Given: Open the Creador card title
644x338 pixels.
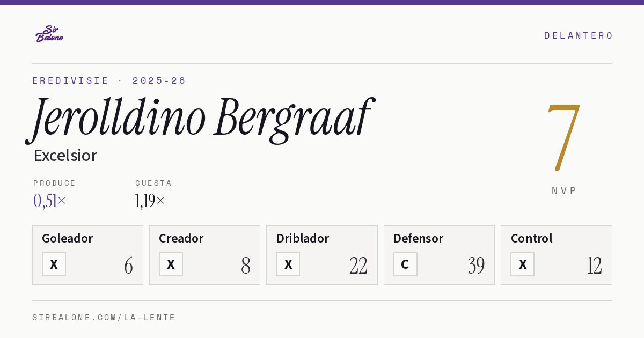Looking at the screenshot, I should [x=181, y=238].
